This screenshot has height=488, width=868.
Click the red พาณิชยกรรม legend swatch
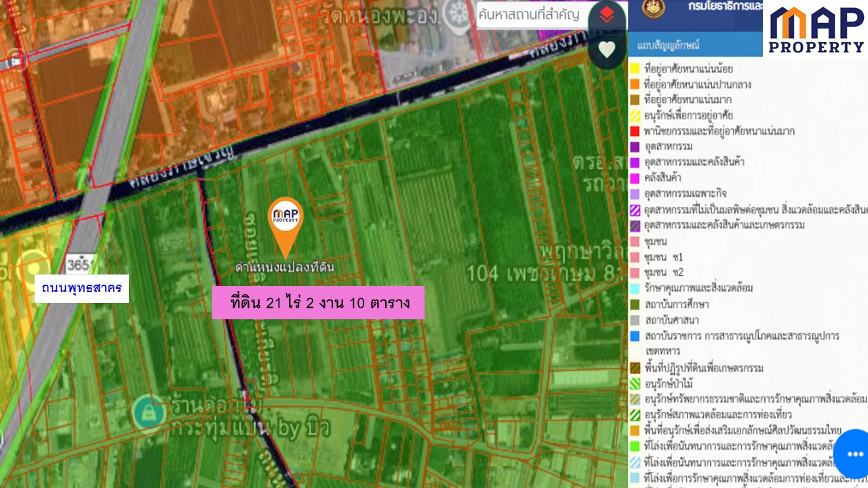click(635, 131)
